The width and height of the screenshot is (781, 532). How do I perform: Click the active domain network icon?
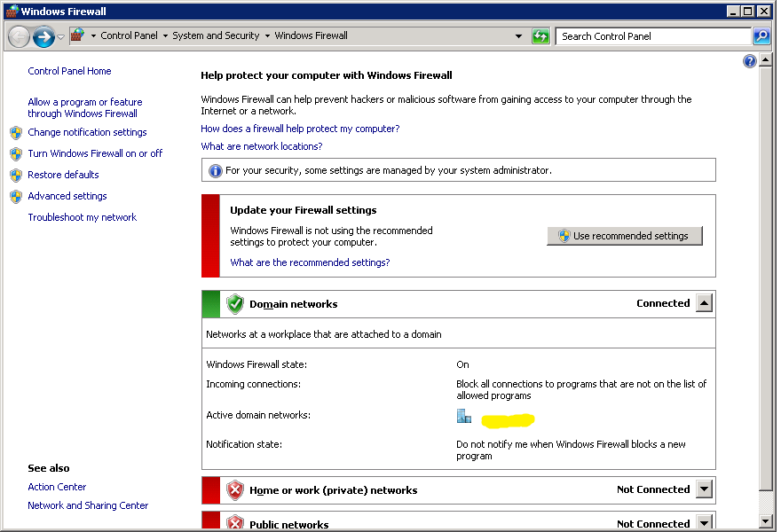click(x=463, y=416)
